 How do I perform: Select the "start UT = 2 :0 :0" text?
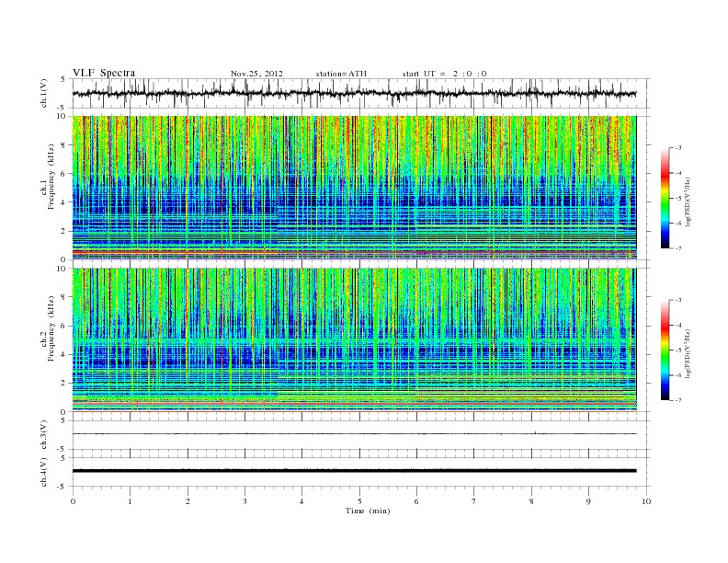(x=444, y=74)
